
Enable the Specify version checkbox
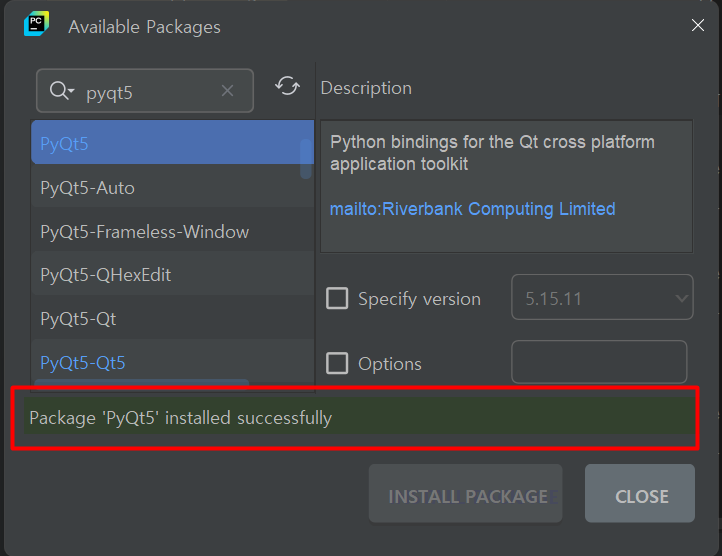337,298
